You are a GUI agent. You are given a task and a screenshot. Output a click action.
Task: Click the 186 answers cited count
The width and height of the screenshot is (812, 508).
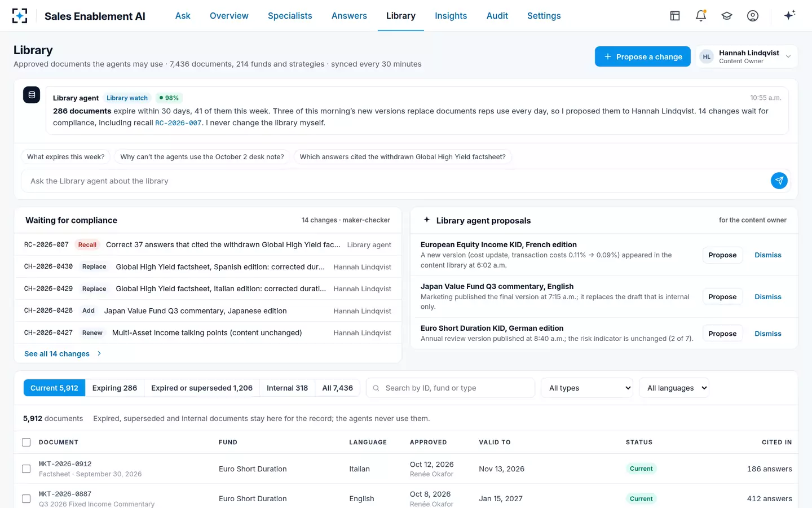(x=769, y=469)
